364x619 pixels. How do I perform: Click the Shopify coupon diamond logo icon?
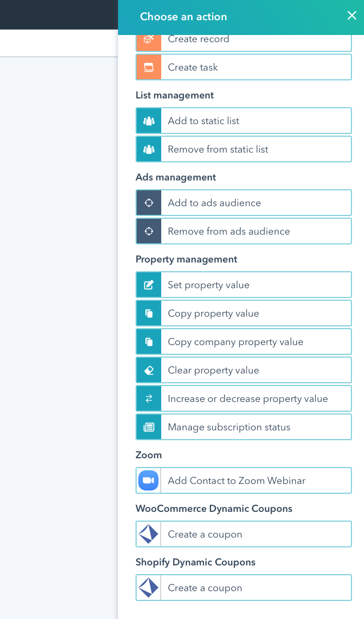(x=149, y=588)
